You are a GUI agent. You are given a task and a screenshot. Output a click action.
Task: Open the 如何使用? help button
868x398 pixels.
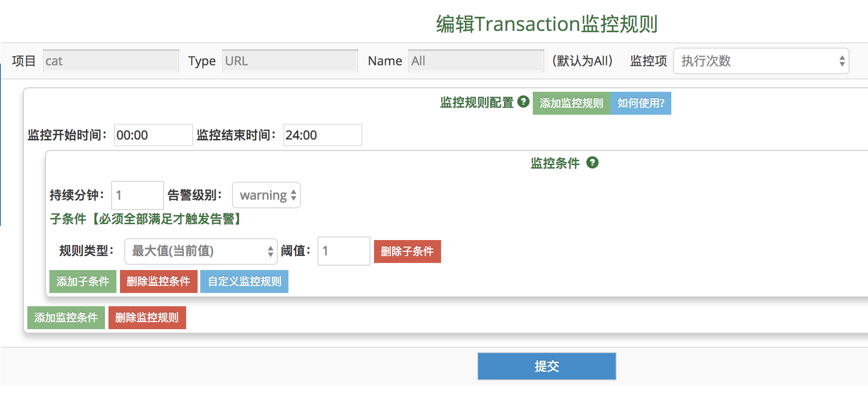[640, 103]
